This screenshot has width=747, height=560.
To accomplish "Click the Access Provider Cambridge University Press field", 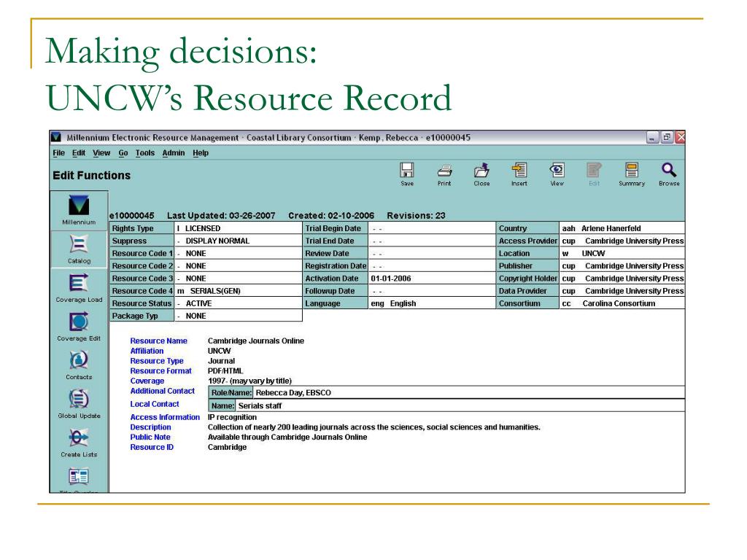I will pos(622,241).
